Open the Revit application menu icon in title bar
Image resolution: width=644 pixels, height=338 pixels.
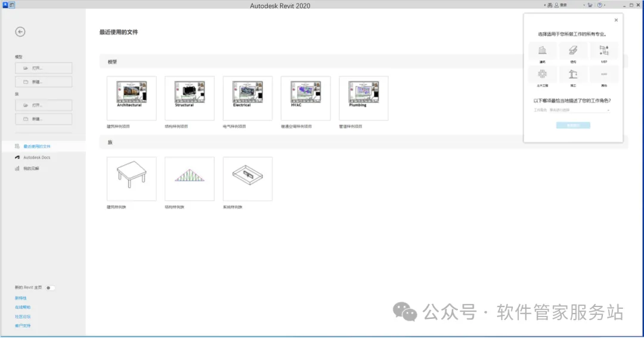tap(5, 5)
